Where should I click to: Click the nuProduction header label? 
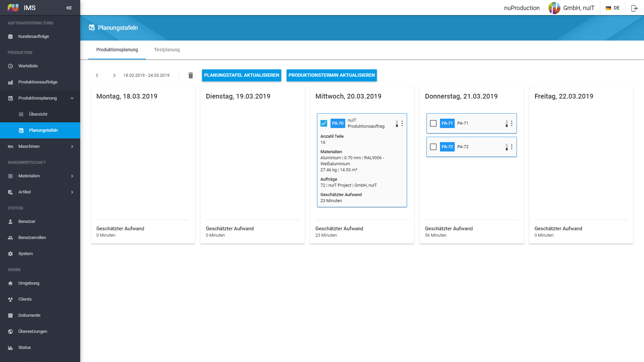click(522, 8)
